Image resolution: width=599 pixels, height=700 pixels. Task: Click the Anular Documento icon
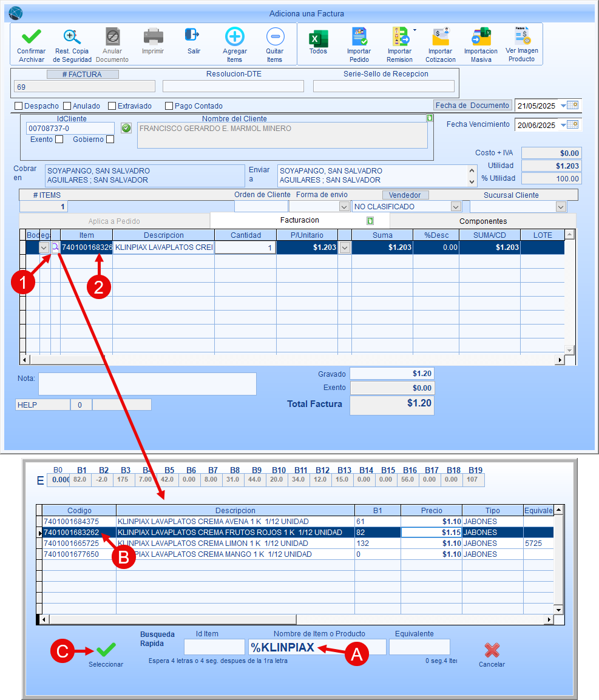(x=112, y=36)
